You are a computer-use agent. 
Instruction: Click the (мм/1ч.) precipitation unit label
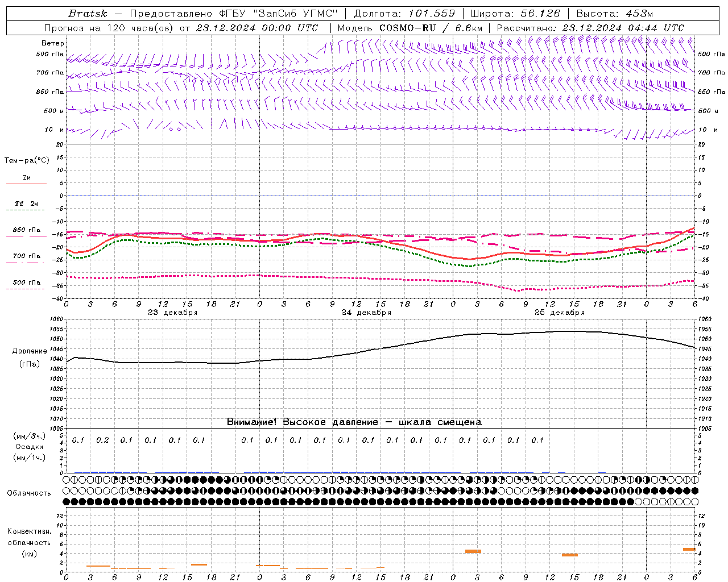pyautogui.click(x=30, y=458)
